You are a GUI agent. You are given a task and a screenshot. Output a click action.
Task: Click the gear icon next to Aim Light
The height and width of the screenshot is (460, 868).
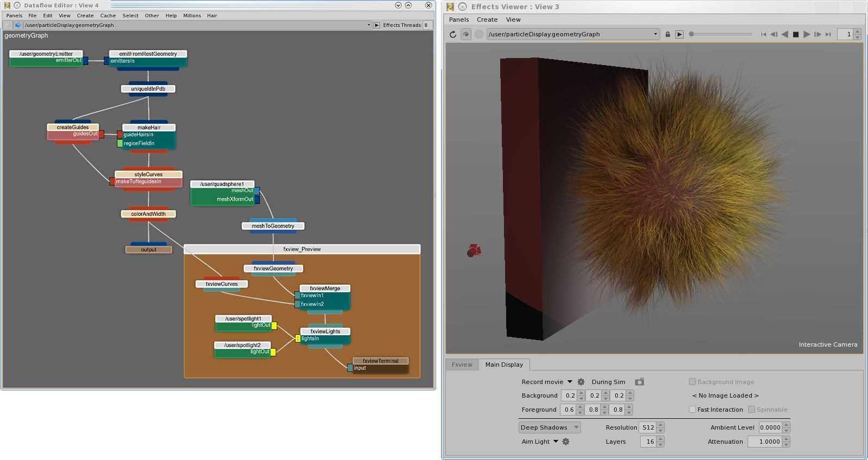566,442
